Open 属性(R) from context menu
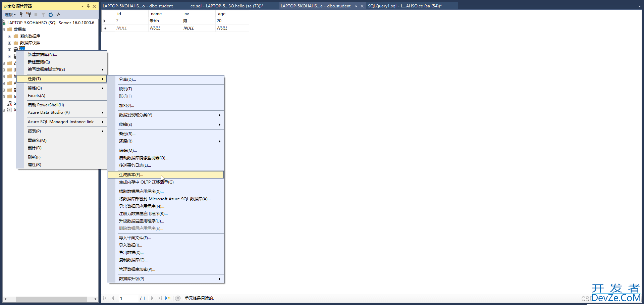The width and height of the screenshot is (644, 305). coord(62,165)
